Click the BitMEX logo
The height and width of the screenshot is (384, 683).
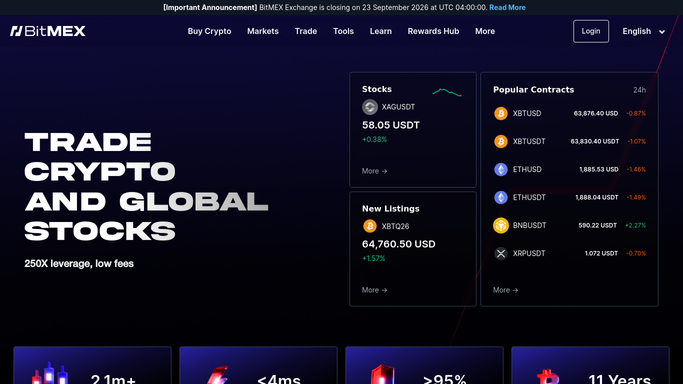click(48, 31)
